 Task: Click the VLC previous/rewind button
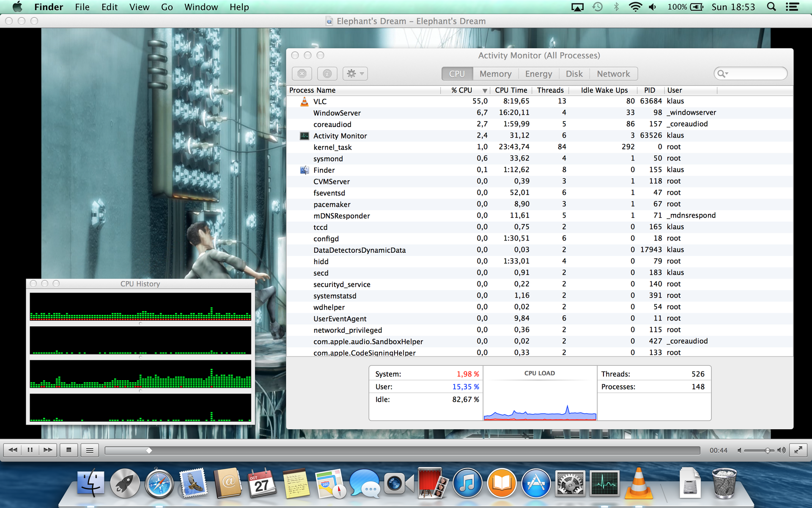(13, 450)
